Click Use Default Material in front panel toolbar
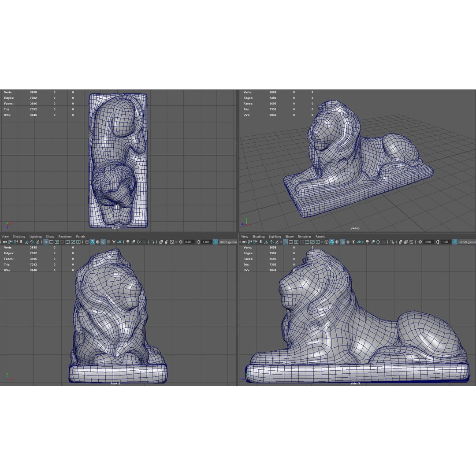This screenshot has height=476, width=476. (98, 242)
